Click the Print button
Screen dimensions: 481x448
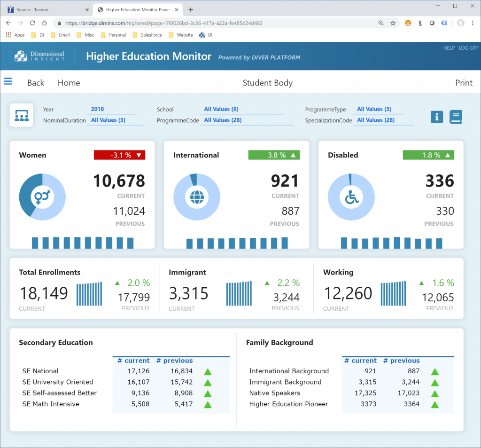coord(464,83)
